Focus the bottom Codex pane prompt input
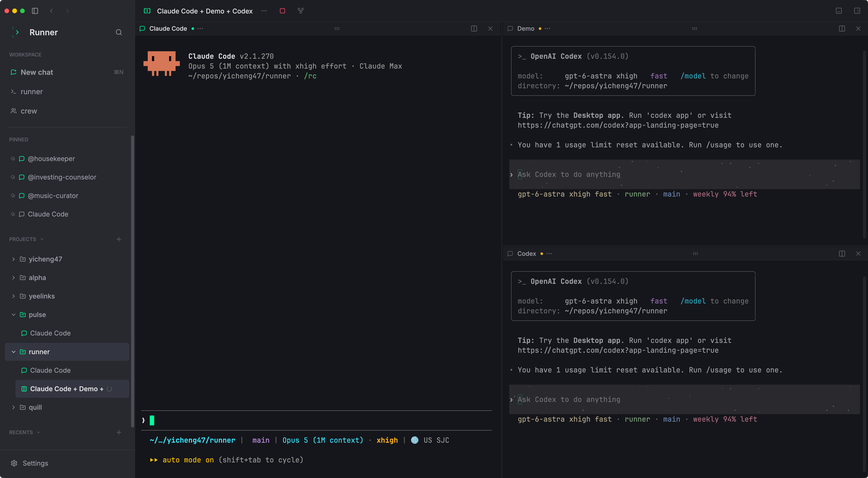 (x=684, y=400)
